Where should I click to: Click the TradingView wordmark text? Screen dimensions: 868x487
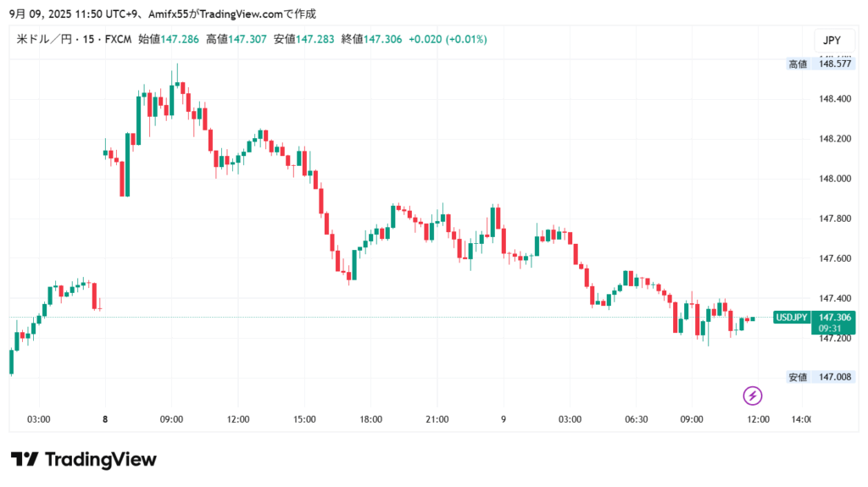click(100, 460)
